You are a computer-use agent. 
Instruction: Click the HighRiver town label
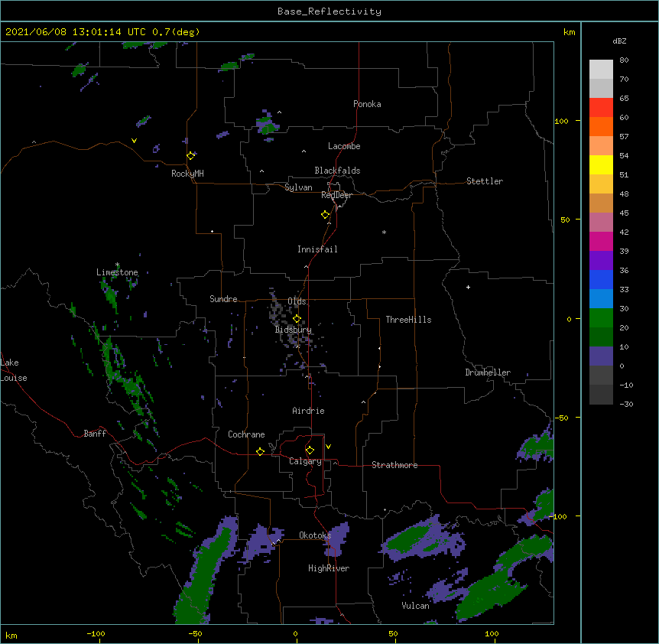pos(329,568)
